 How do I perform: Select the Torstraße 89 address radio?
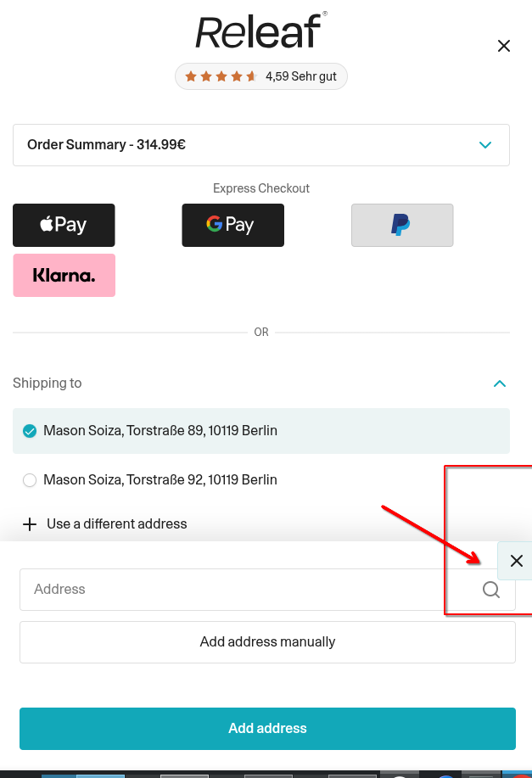click(x=30, y=431)
